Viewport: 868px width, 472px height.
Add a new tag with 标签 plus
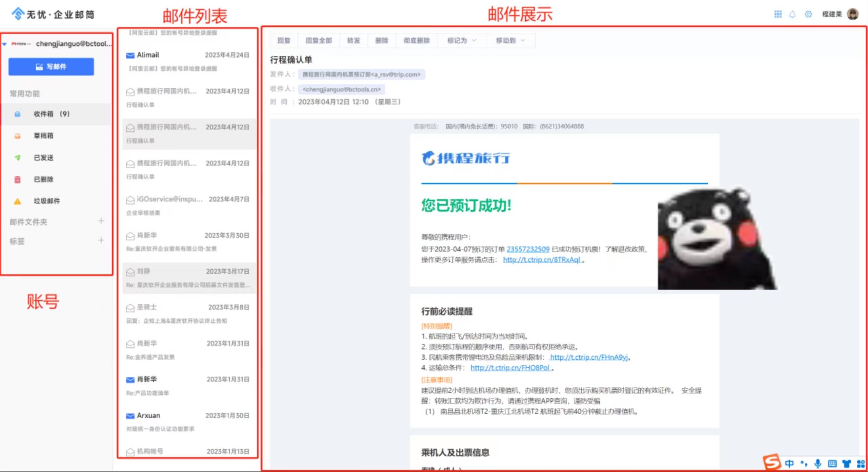point(101,240)
